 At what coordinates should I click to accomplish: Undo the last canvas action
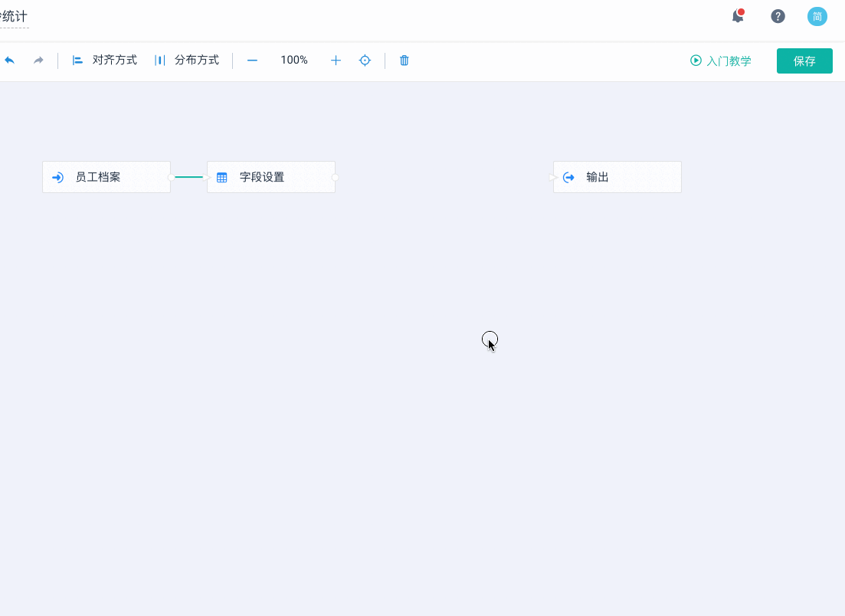click(x=9, y=61)
